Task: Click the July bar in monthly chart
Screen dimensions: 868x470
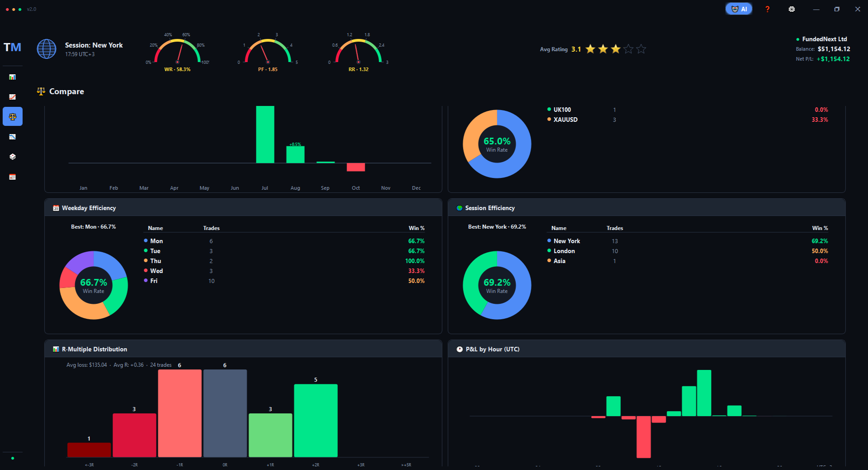Action: pyautogui.click(x=265, y=134)
